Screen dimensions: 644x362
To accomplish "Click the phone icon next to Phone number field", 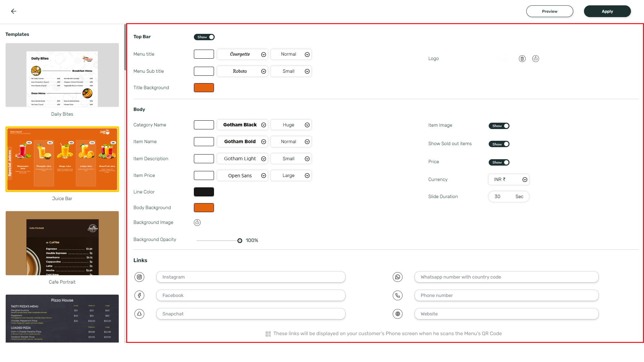I will pos(397,295).
